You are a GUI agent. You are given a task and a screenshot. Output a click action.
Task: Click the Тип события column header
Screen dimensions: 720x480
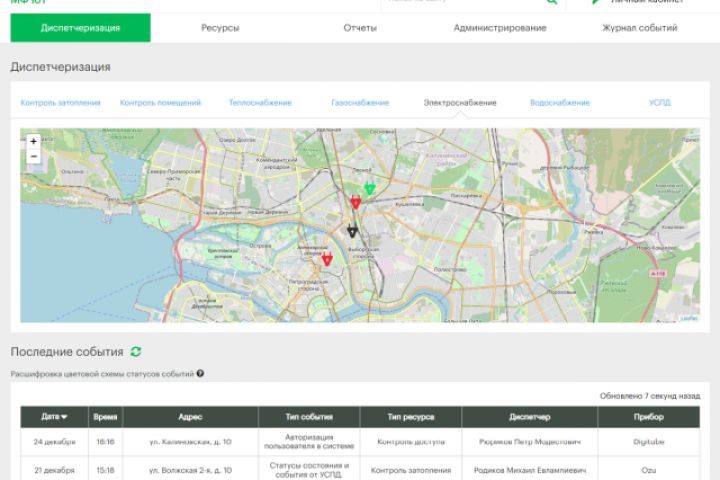[x=309, y=417]
